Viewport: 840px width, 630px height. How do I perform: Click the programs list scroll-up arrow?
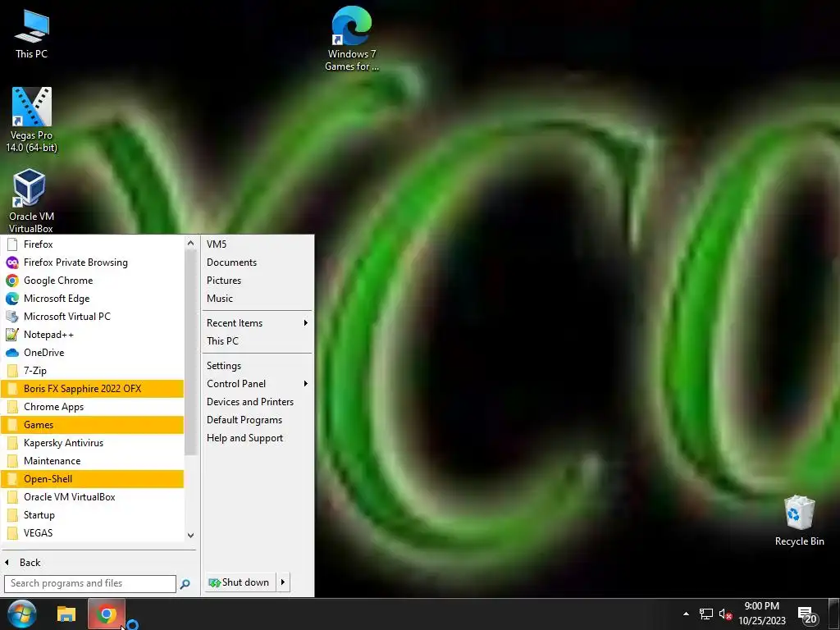pos(190,244)
